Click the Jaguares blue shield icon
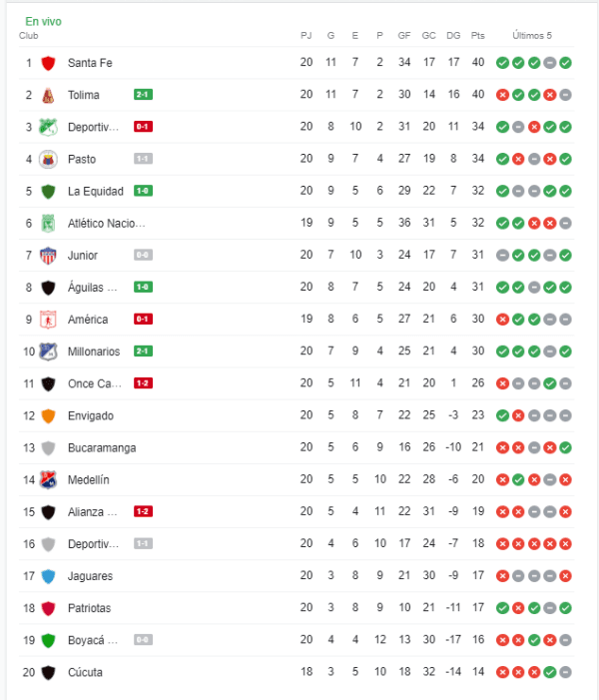Image resolution: width=599 pixels, height=700 pixels. pos(48,576)
